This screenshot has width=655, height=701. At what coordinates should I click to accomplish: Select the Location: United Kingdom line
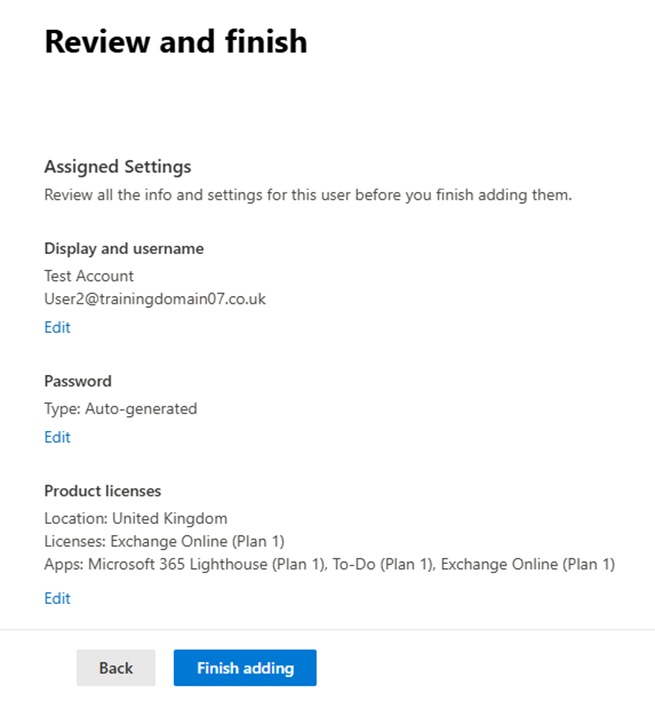pyautogui.click(x=135, y=519)
